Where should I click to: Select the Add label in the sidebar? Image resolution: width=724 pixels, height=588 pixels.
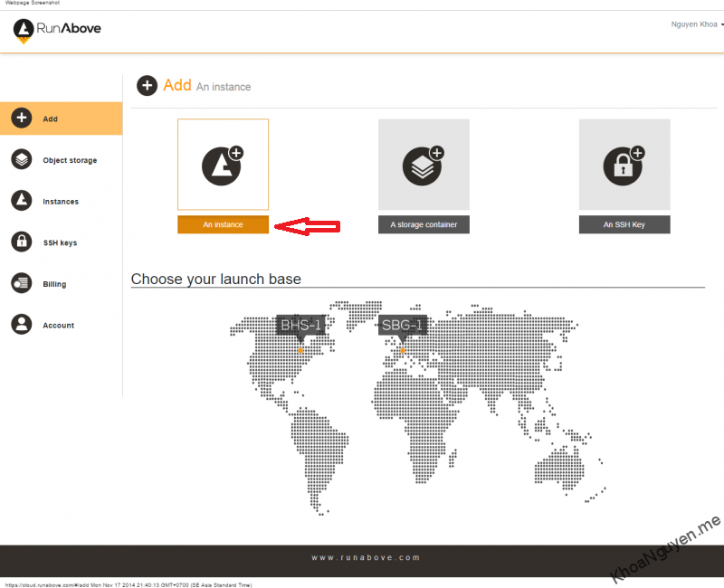pos(51,119)
